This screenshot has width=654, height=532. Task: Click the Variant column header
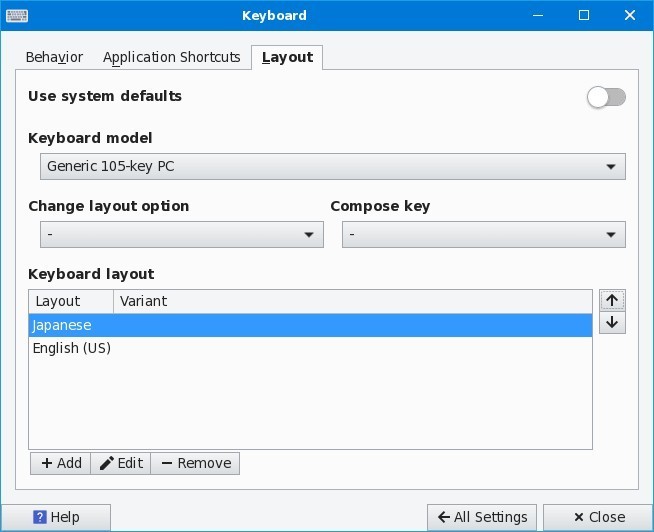[x=350, y=301]
